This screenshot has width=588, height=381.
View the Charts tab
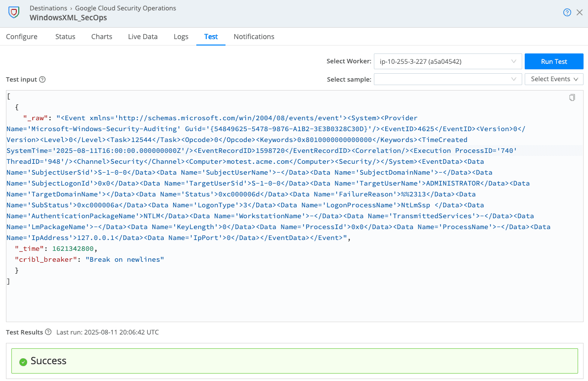102,37
